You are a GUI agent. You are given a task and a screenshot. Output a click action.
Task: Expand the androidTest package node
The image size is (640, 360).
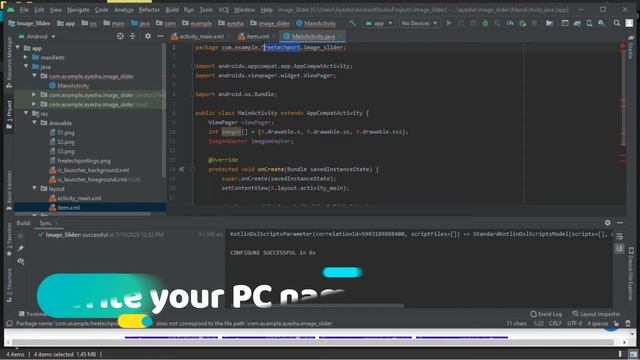(34, 94)
